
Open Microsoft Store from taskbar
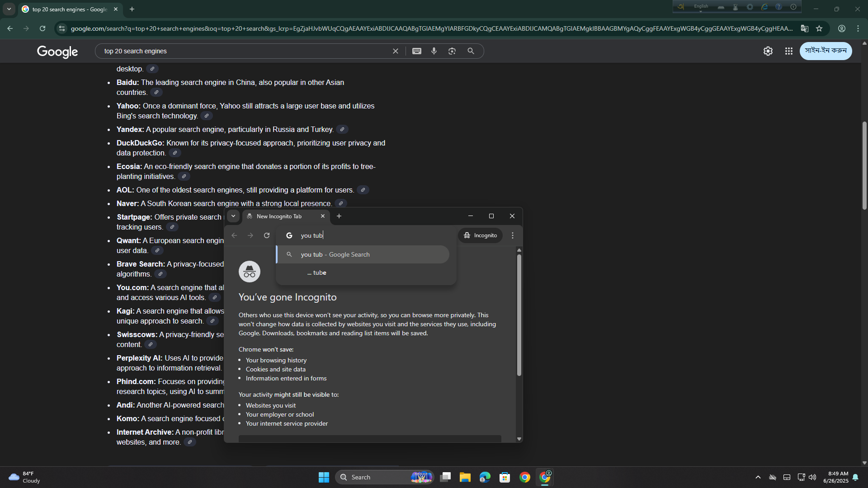tap(505, 477)
